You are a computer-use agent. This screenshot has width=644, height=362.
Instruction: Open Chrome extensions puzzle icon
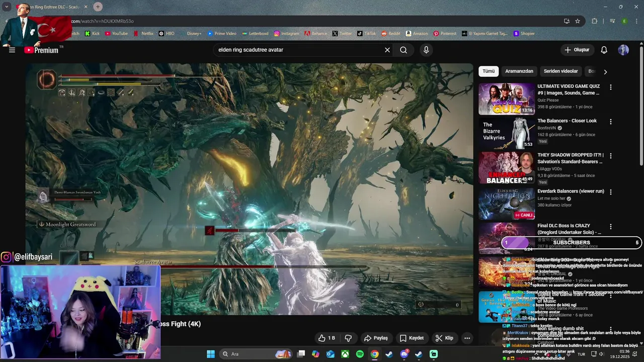(595, 21)
